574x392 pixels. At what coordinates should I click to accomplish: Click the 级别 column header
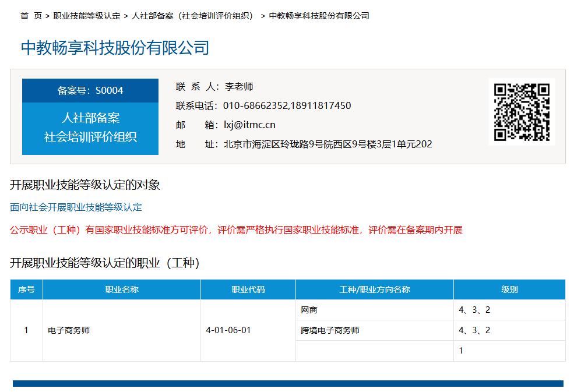(509, 289)
